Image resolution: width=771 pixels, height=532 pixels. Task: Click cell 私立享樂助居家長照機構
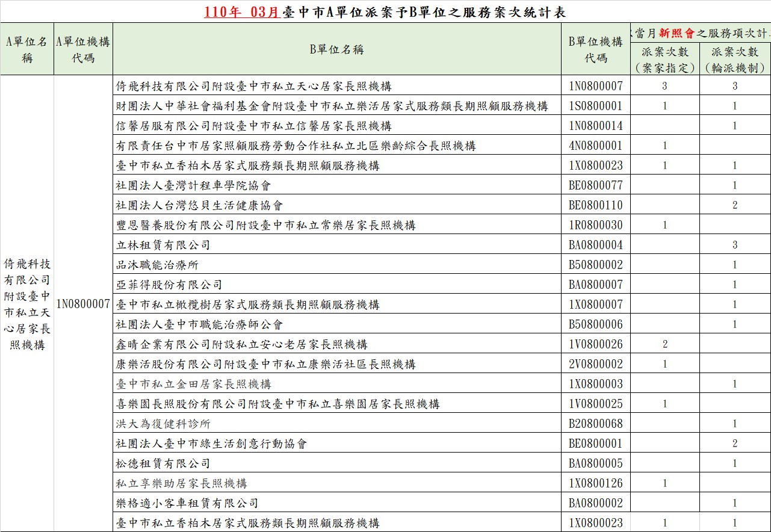[337, 483]
